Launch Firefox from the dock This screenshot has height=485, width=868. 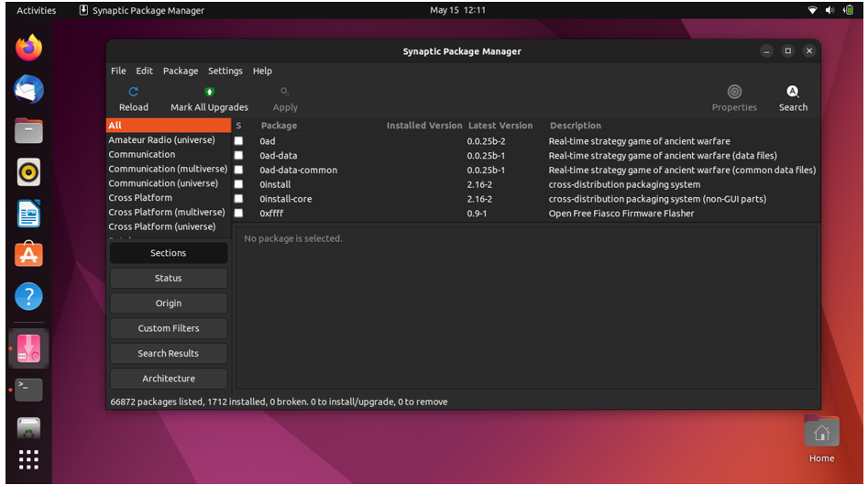tap(28, 49)
